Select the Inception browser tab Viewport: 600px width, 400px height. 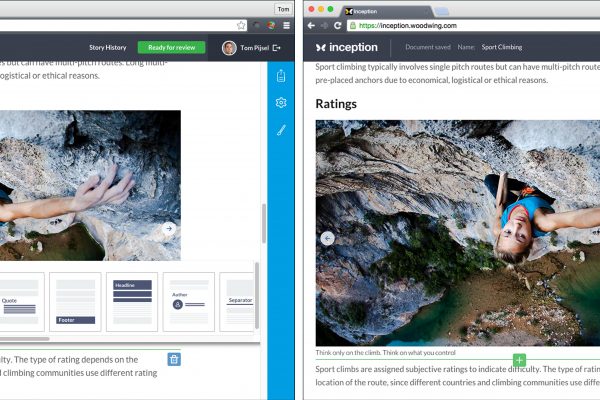388,11
